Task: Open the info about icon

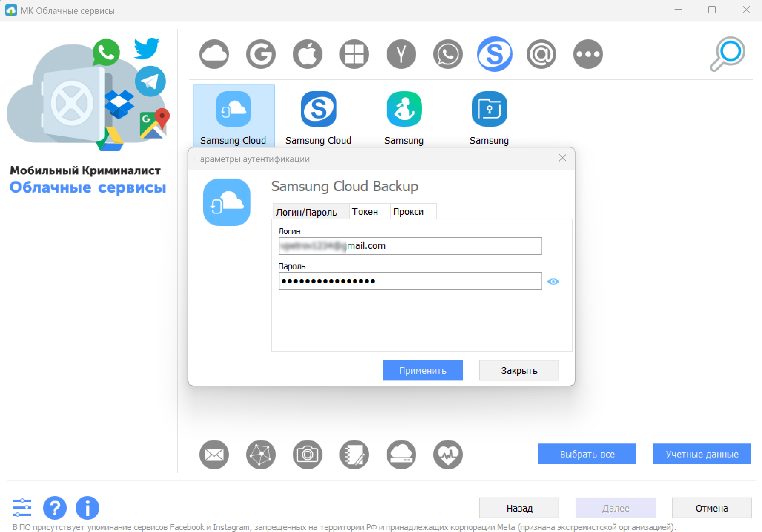Action: (87, 508)
